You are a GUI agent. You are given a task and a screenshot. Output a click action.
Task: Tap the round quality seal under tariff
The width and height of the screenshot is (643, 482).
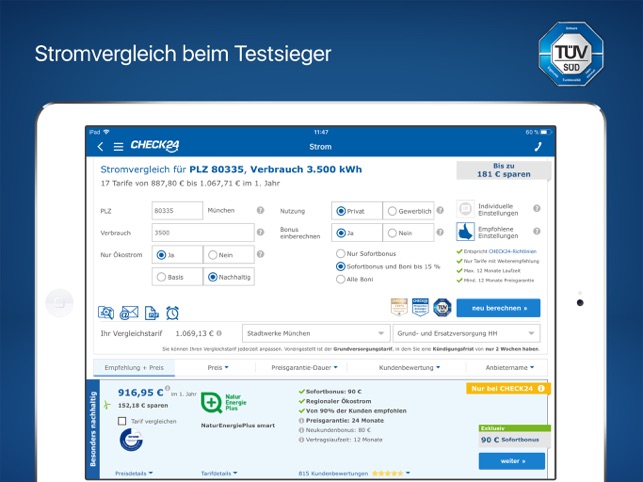pyautogui.click(x=131, y=440)
